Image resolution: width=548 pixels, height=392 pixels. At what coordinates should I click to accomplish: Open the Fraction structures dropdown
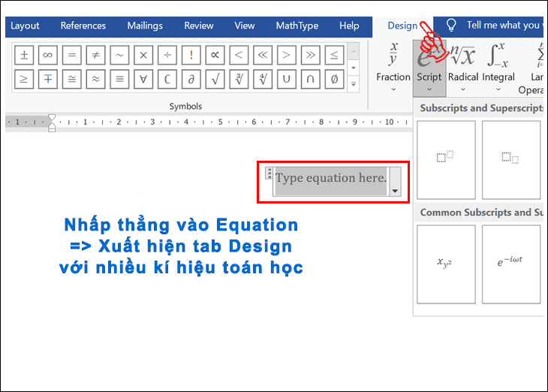393,68
